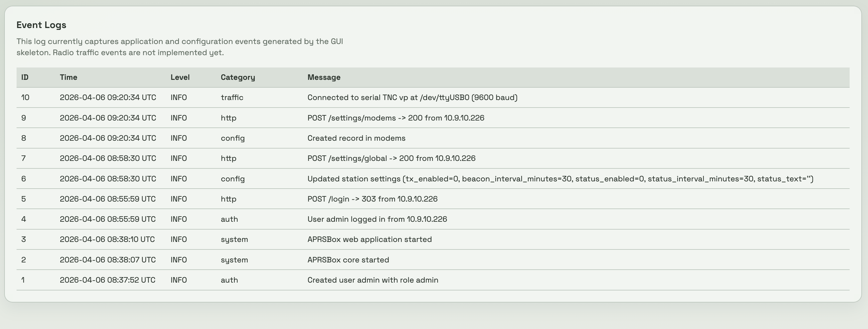Click 'APRSBox web application started' message
The height and width of the screenshot is (329, 868).
pyautogui.click(x=369, y=239)
